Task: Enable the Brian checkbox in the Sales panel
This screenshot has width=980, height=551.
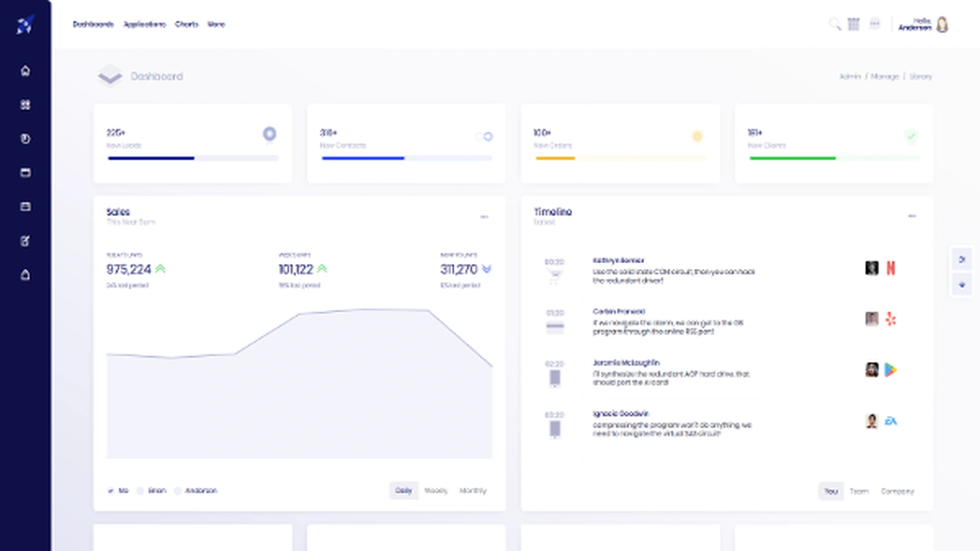Action: [141, 491]
